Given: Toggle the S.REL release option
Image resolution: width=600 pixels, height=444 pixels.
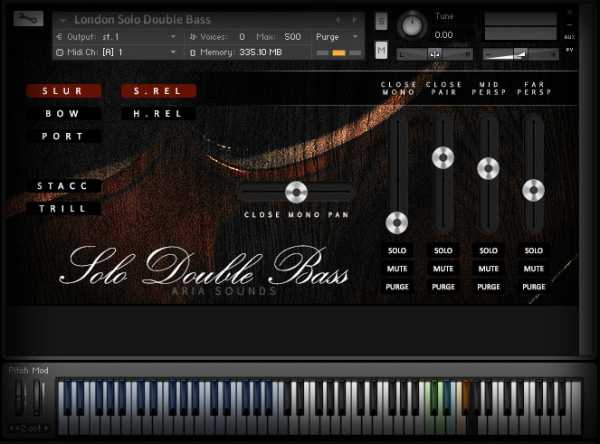Looking at the screenshot, I should coord(158,91).
